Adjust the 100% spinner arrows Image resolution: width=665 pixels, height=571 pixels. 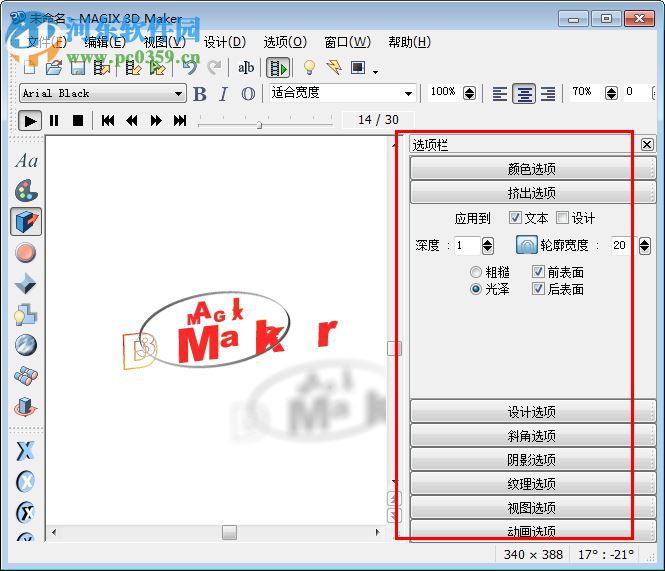[469, 93]
